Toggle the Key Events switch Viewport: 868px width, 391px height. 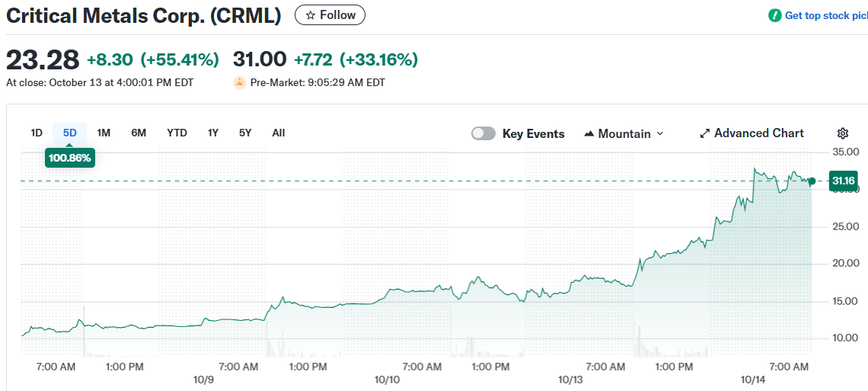tap(483, 133)
